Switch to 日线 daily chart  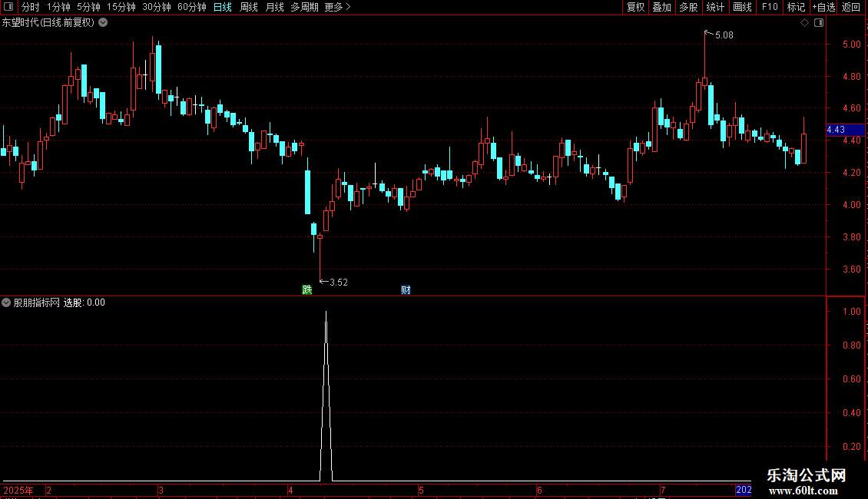223,7
